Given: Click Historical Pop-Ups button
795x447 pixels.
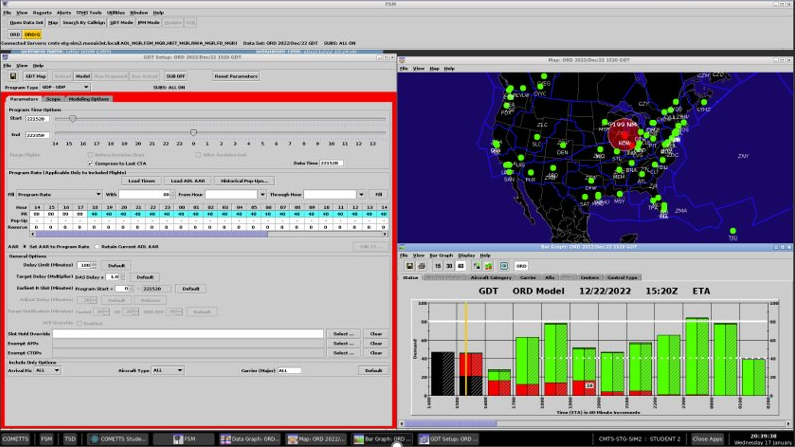Looking at the screenshot, I should (244, 181).
